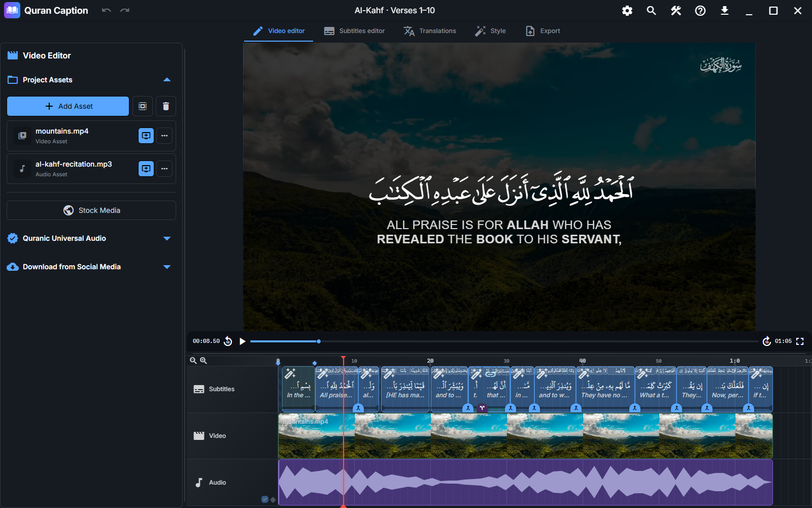Expand Download from Social Media section

click(167, 267)
